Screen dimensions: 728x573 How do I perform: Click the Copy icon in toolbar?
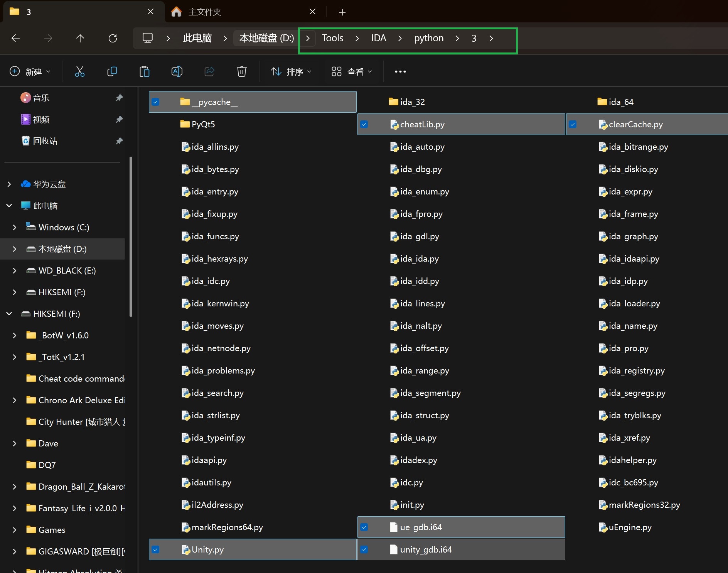pos(112,71)
